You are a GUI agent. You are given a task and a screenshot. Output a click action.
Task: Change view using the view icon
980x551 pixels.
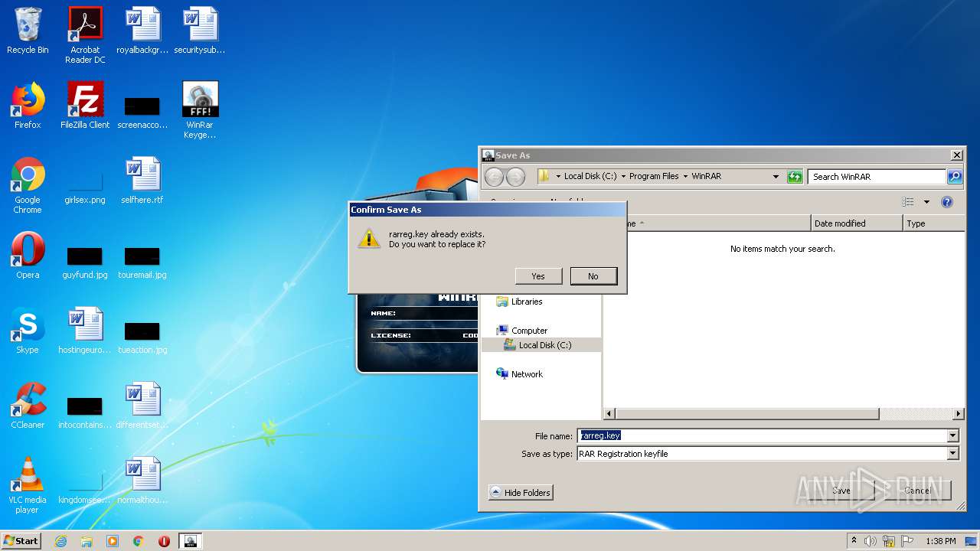[x=908, y=202]
